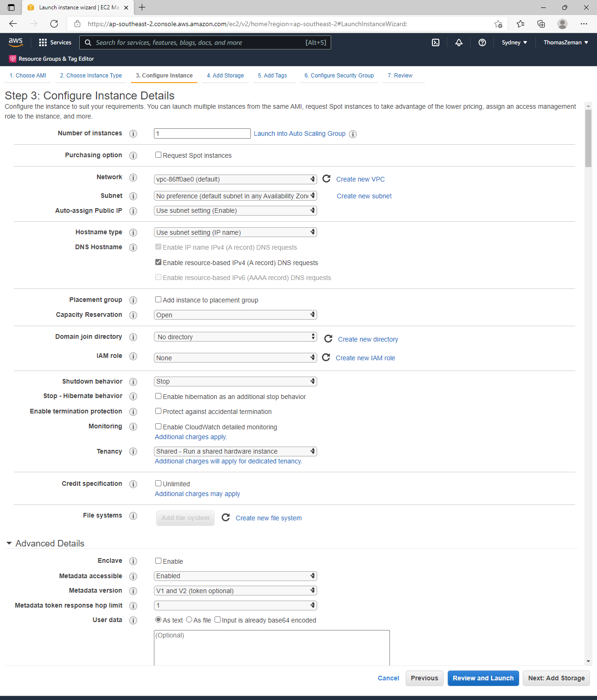Show info for Tenancy
This screenshot has width=597, height=700.
[x=133, y=452]
